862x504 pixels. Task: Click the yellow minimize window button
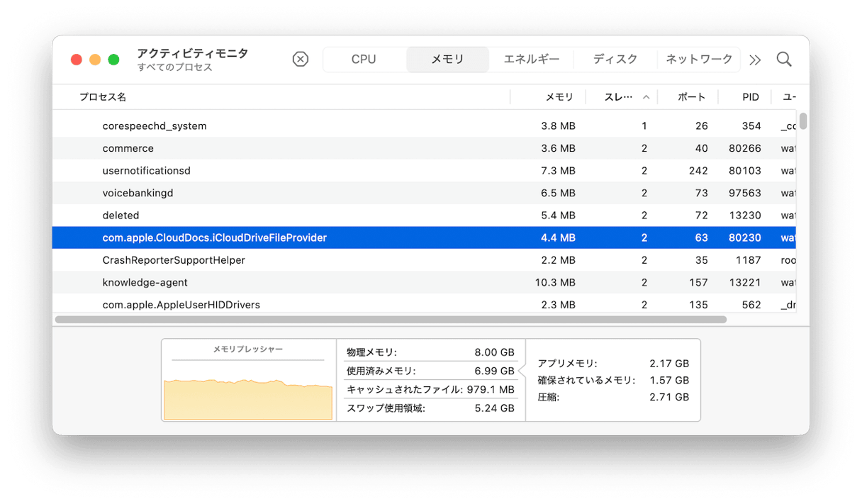coord(95,60)
